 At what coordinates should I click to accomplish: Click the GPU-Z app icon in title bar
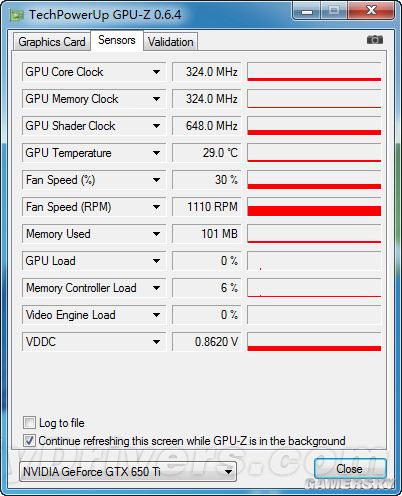point(17,15)
